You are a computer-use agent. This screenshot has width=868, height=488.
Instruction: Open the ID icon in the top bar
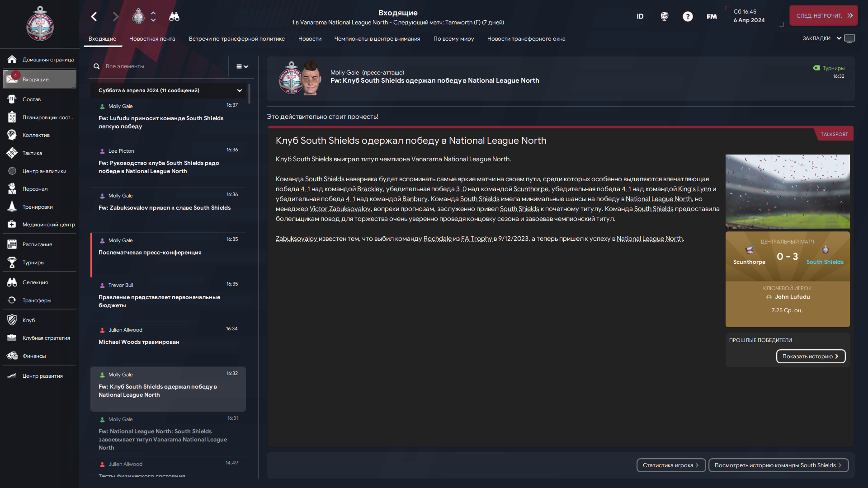(x=640, y=17)
